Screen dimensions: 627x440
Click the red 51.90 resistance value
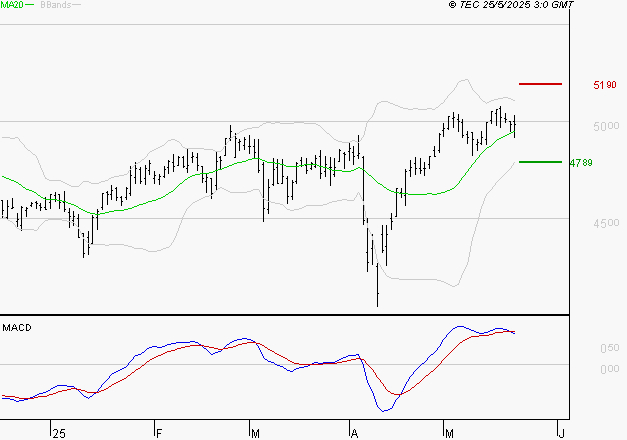point(605,85)
